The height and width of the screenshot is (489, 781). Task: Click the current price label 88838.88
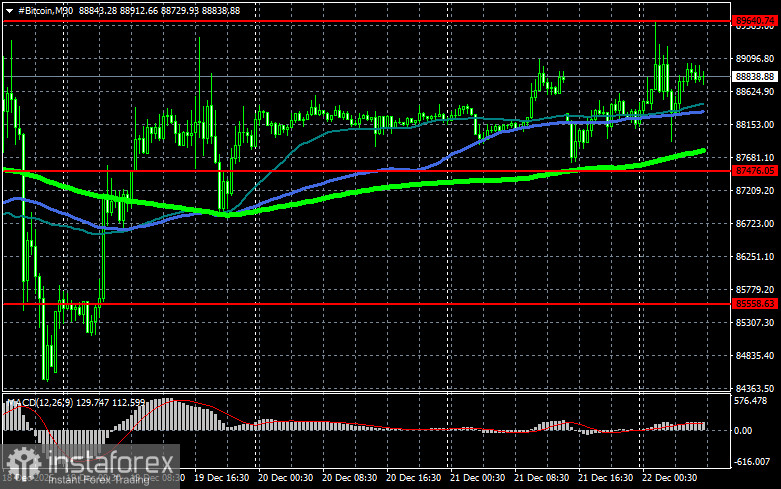coord(754,76)
